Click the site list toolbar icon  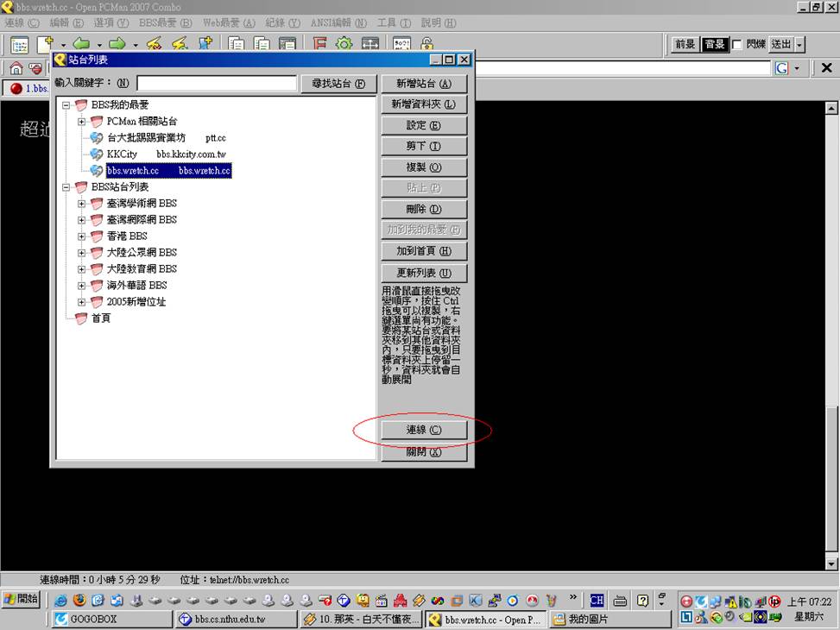point(19,44)
